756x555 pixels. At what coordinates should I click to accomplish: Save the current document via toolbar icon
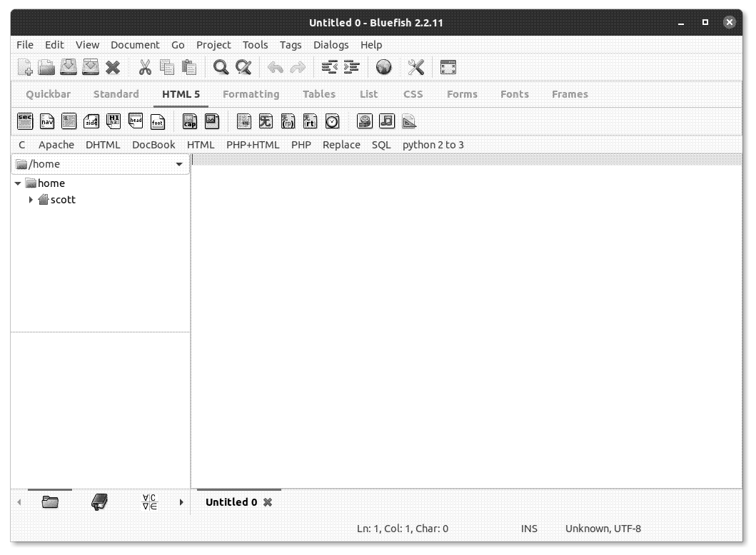(69, 68)
